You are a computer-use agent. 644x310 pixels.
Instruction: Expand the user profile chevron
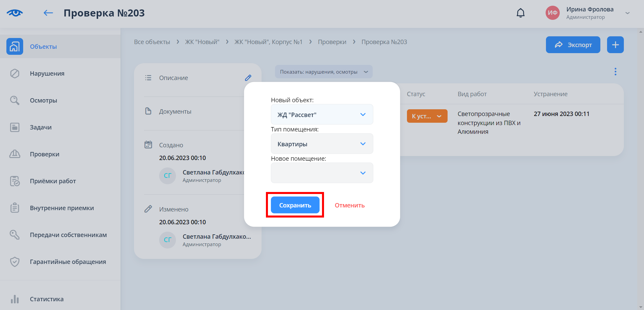(627, 13)
